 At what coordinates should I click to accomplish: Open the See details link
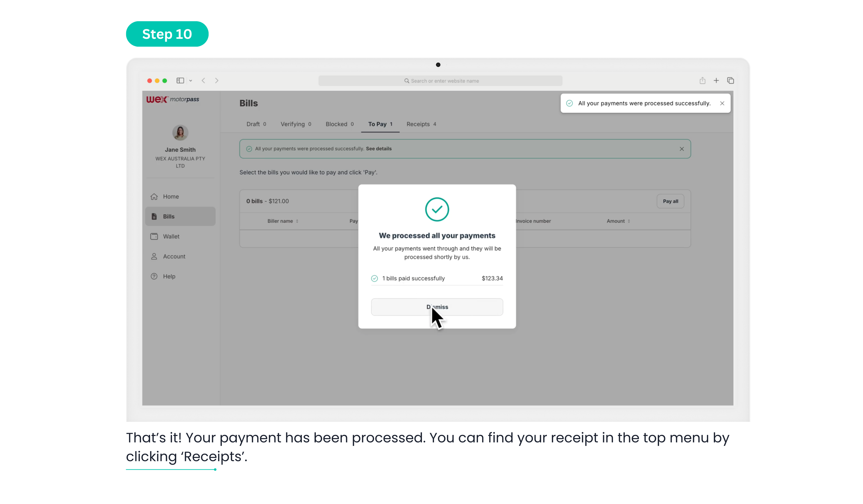click(x=378, y=149)
